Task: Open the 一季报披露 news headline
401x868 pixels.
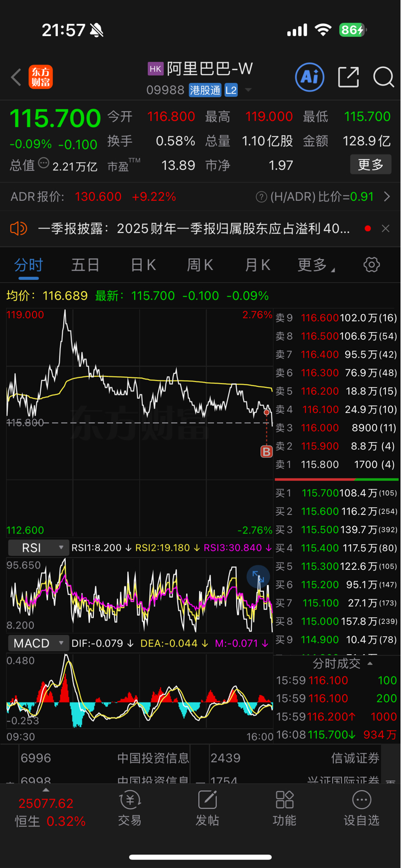Action: click(x=193, y=228)
